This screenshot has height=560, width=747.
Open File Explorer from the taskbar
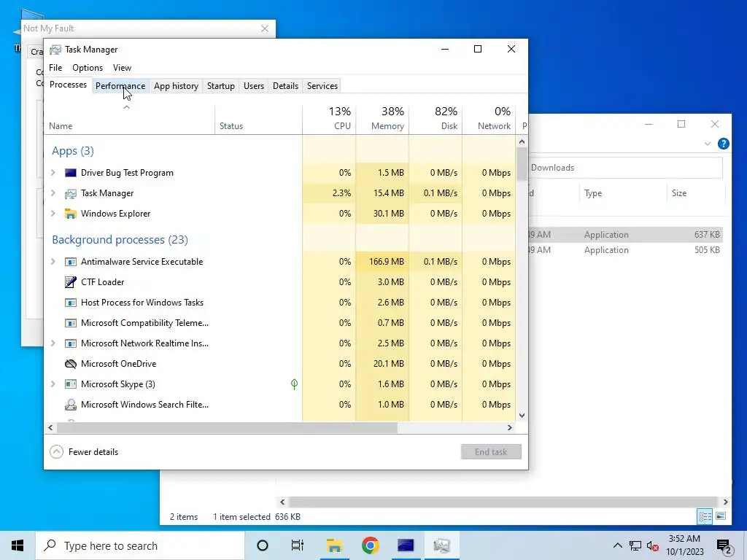[334, 545]
